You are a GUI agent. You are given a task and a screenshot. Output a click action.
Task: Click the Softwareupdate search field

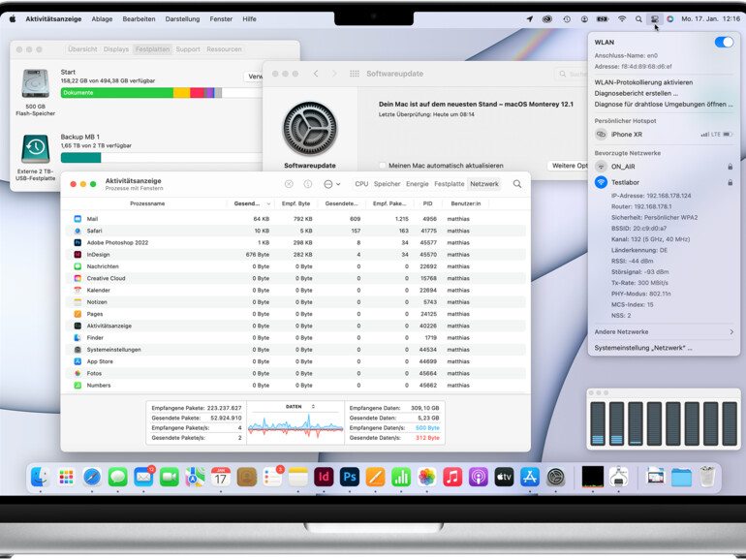coord(572,74)
